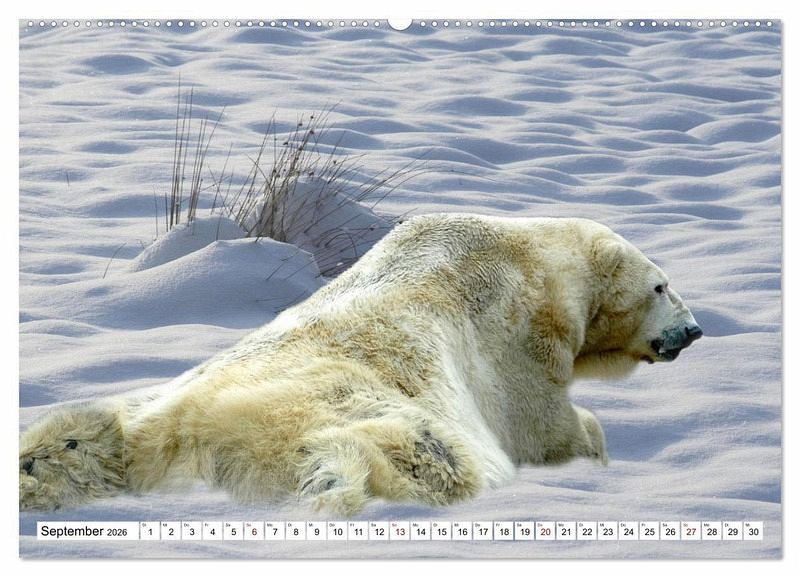
Task: Click the red Sunday 13 date cell
Action: click(x=399, y=531)
